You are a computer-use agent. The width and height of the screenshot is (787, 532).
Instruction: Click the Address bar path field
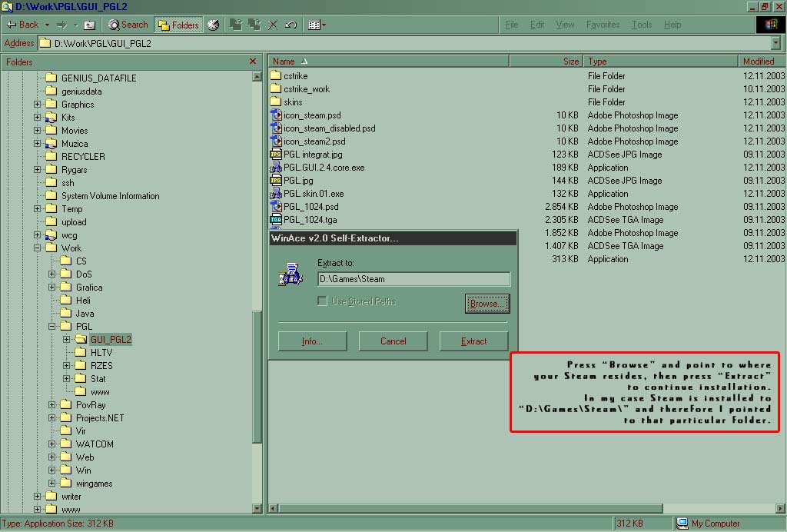pyautogui.click(x=404, y=43)
